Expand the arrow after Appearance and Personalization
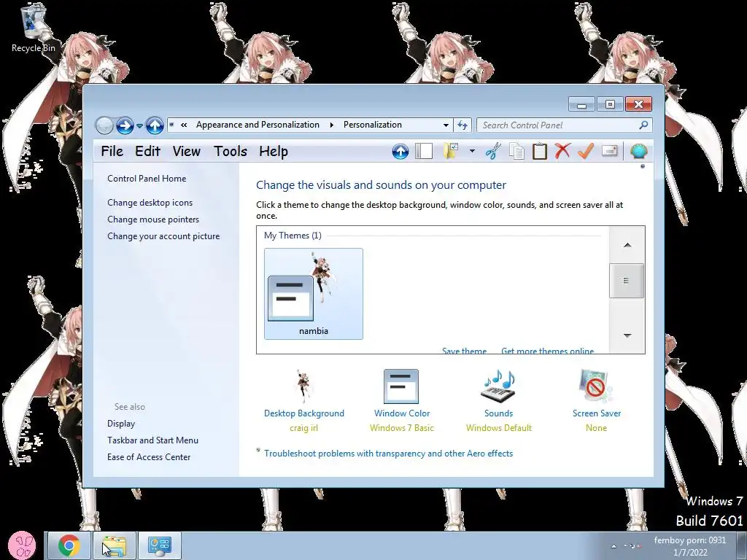The image size is (747, 560). (332, 125)
